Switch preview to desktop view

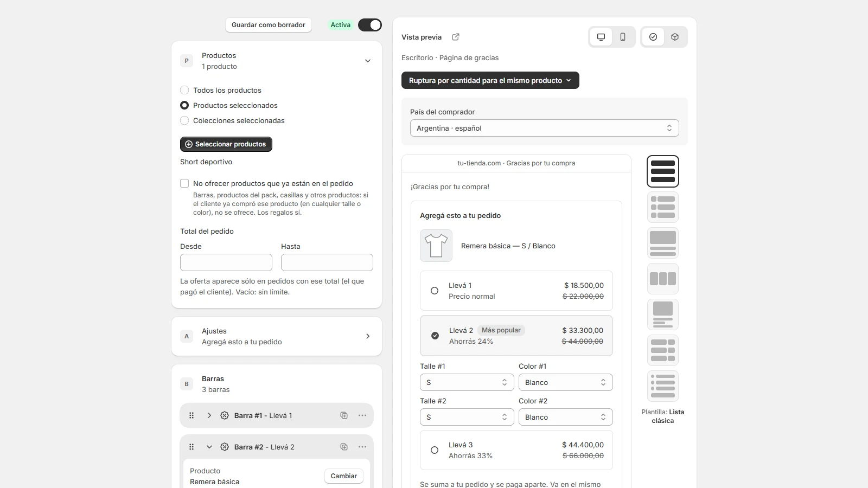coord(601,37)
